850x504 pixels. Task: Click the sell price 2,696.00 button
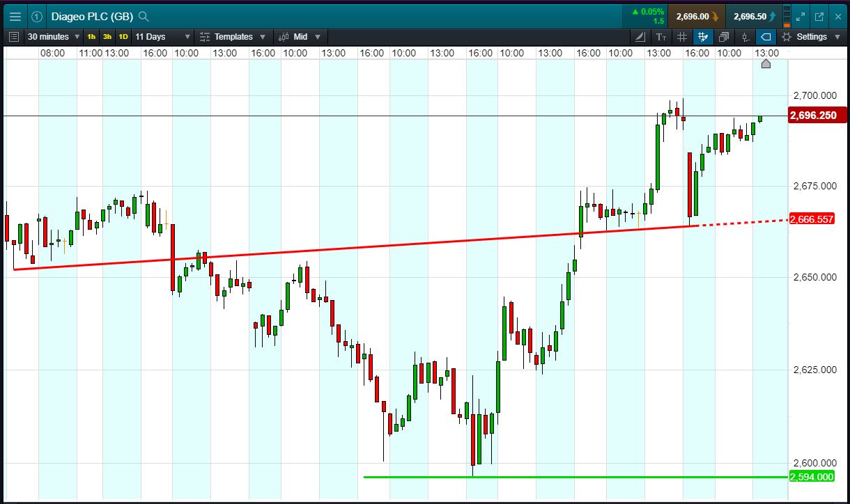(697, 16)
